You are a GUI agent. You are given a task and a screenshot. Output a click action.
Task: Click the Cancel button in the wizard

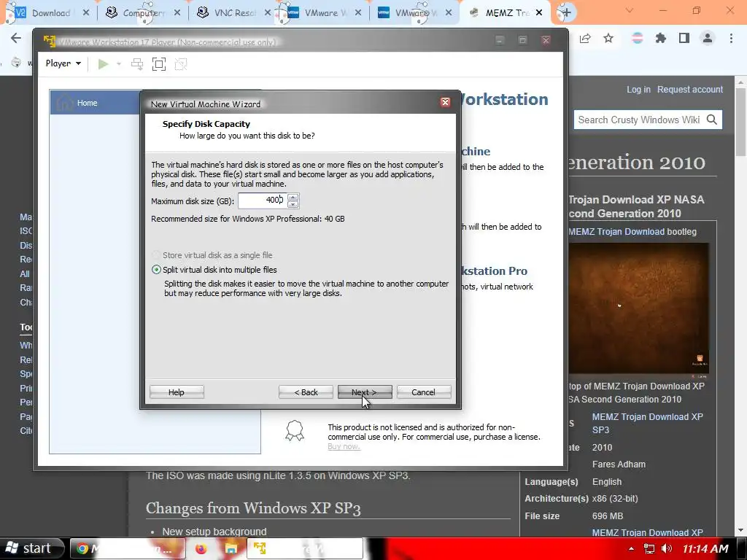tap(424, 392)
